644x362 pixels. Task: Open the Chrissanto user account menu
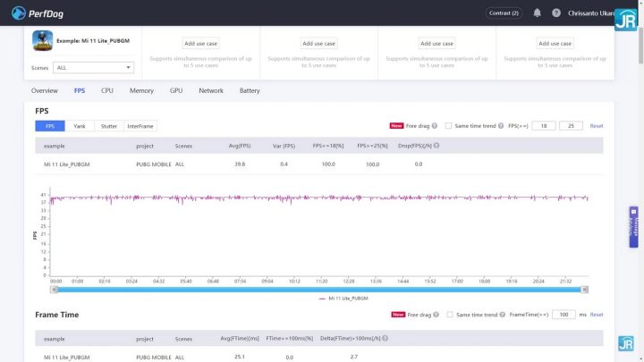[590, 13]
